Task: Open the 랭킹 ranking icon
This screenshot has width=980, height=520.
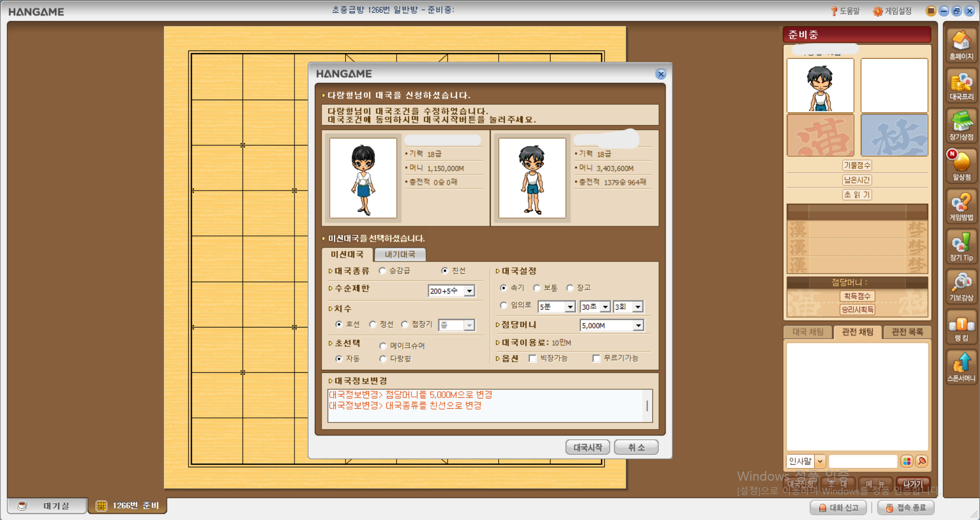Action: pos(961,327)
